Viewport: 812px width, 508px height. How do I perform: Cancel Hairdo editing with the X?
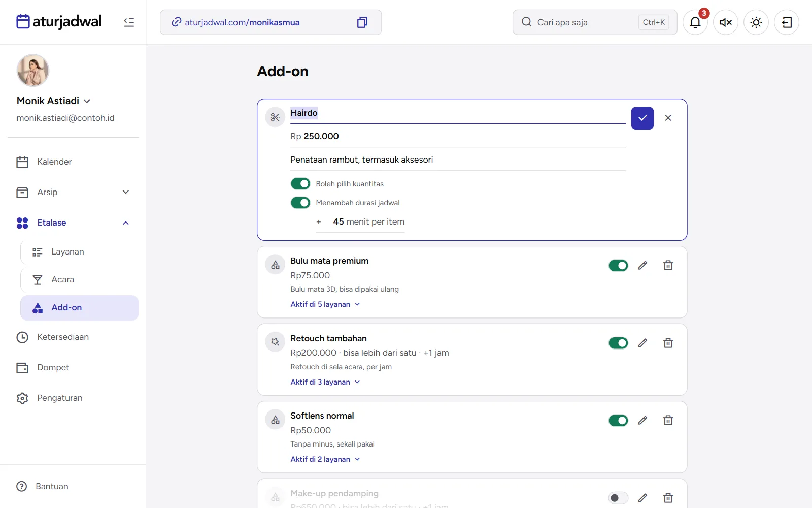tap(668, 118)
